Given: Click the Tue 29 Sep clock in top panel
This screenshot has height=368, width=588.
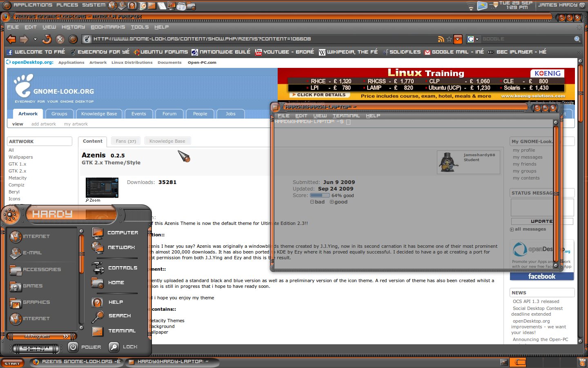Looking at the screenshot, I should click(x=516, y=5).
